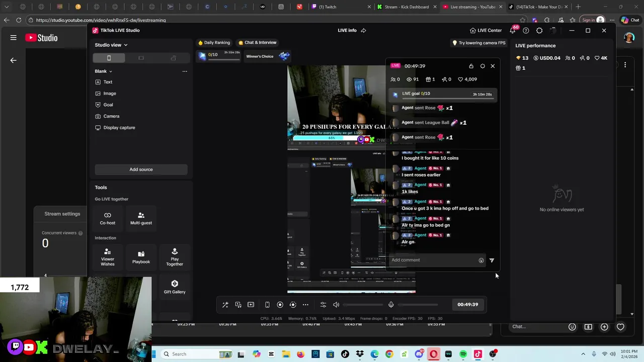This screenshot has height=362, width=644.
Task: Click the heart reaction in YouTube chat
Action: pos(620,327)
